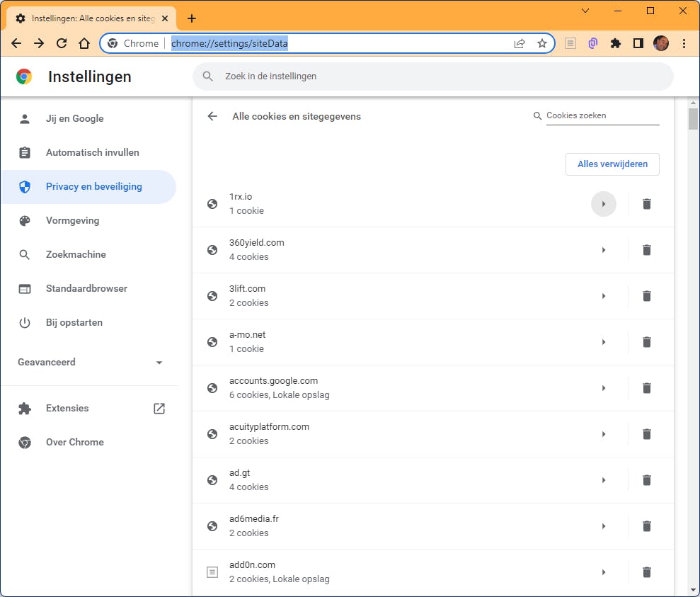The image size is (700, 597).
Task: Open a new browser tab
Action: pos(192,18)
